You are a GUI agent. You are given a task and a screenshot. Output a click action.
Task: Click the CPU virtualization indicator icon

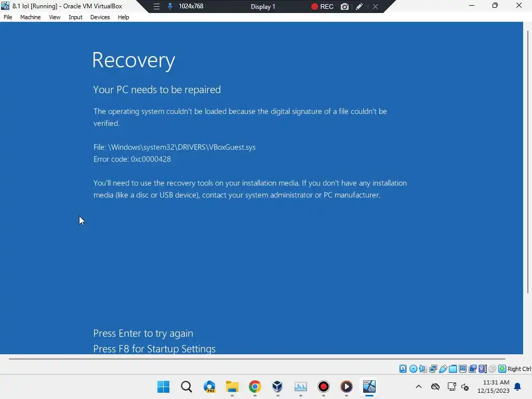click(x=483, y=368)
